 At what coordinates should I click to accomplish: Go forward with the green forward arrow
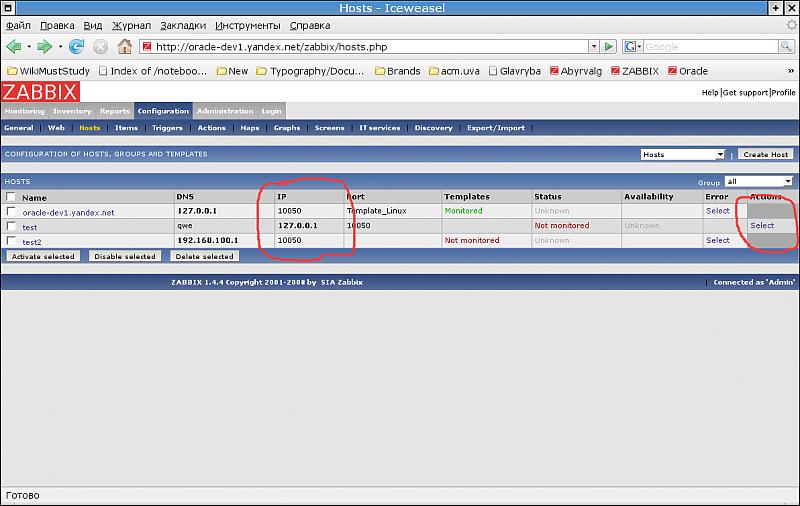[x=44, y=47]
